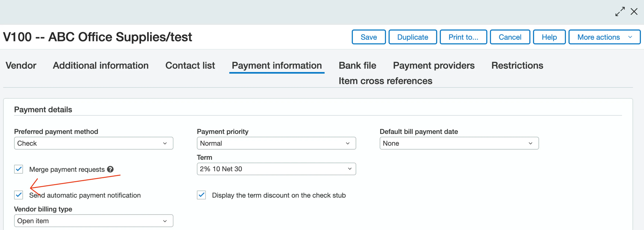Uncheck Send automatic payment notification
This screenshot has width=644, height=230.
click(19, 195)
